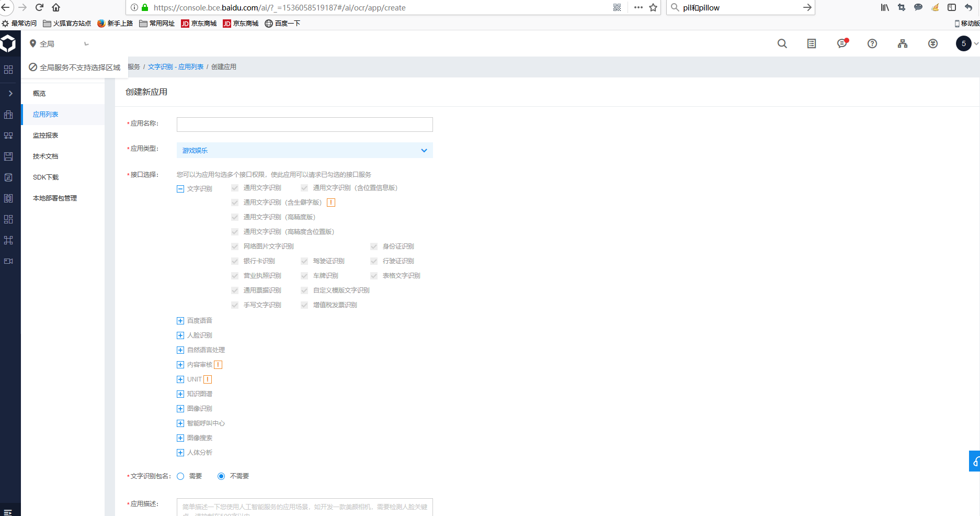Open 应用类型 dropdown showing 游戏娱乐
Screen dimensions: 980x516
305,150
